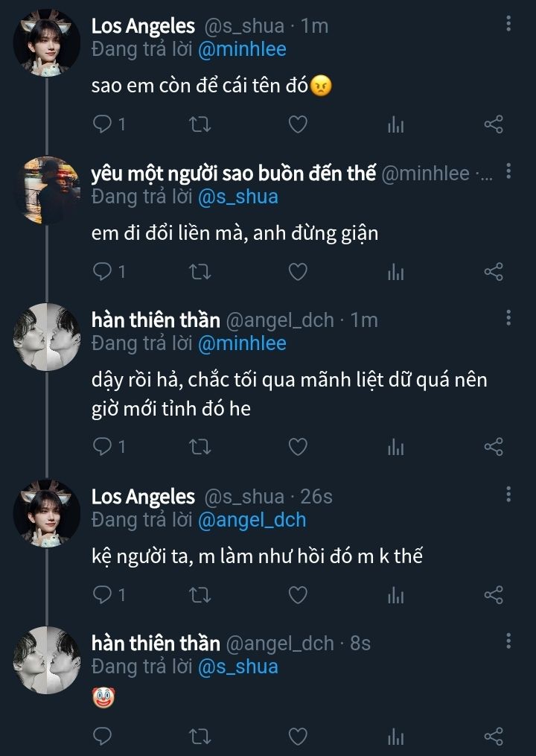Open more options on 'dậy rồi hả' tweet

pyautogui.click(x=508, y=319)
